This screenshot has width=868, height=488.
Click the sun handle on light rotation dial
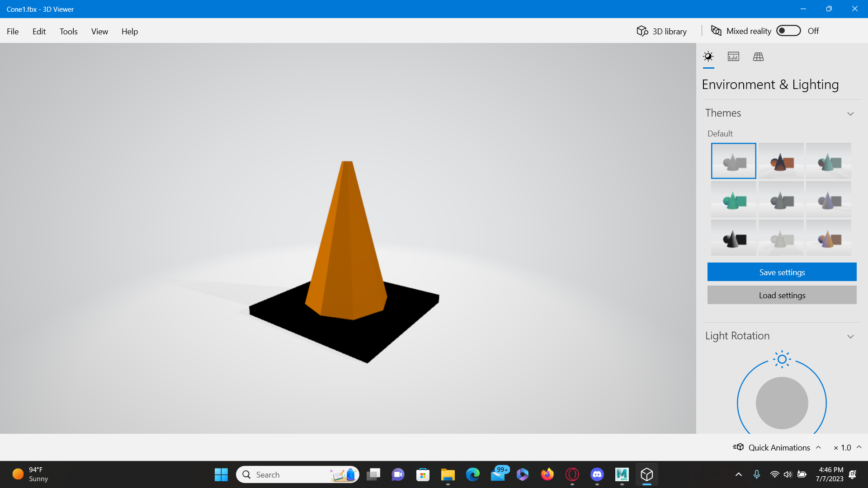pos(782,360)
